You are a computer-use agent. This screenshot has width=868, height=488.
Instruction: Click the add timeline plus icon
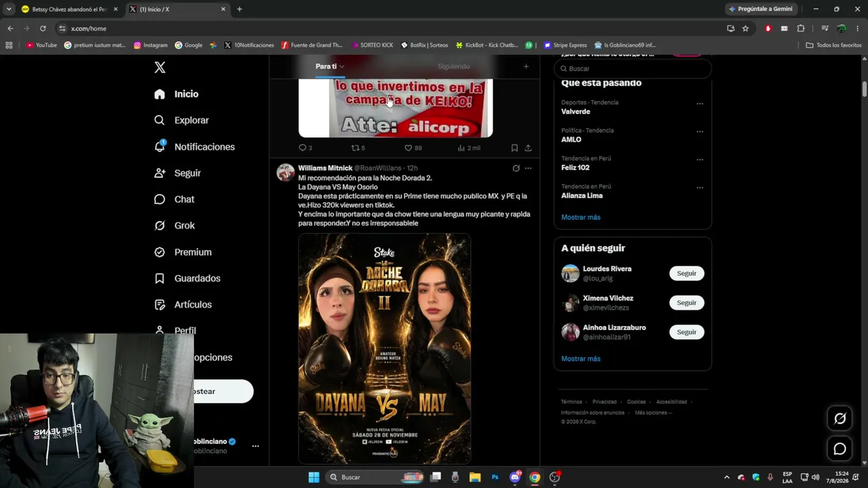526,66
